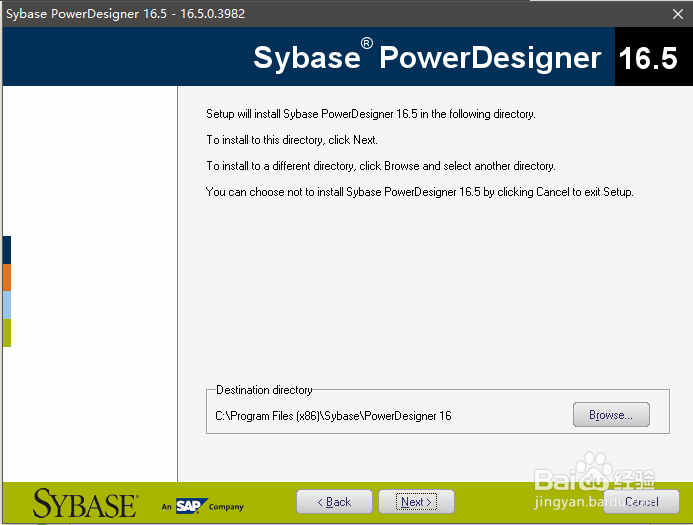The image size is (693, 525).
Task: Click 'You can choose not to install' text
Action: click(x=419, y=192)
